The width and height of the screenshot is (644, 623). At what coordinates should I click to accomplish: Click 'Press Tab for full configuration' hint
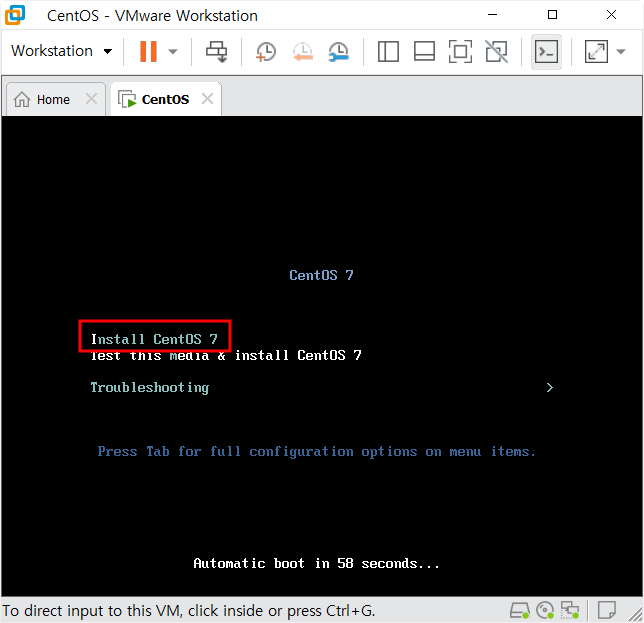point(317,452)
